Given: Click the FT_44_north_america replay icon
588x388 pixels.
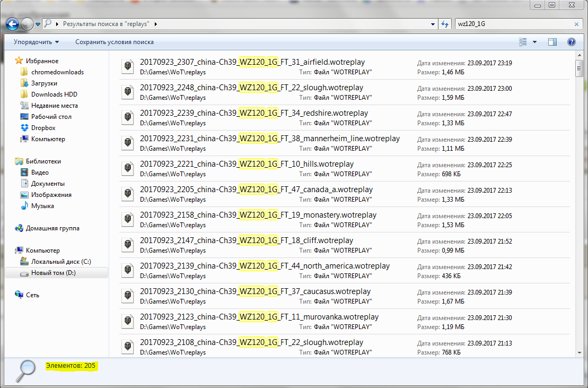Looking at the screenshot, I should click(x=128, y=271).
